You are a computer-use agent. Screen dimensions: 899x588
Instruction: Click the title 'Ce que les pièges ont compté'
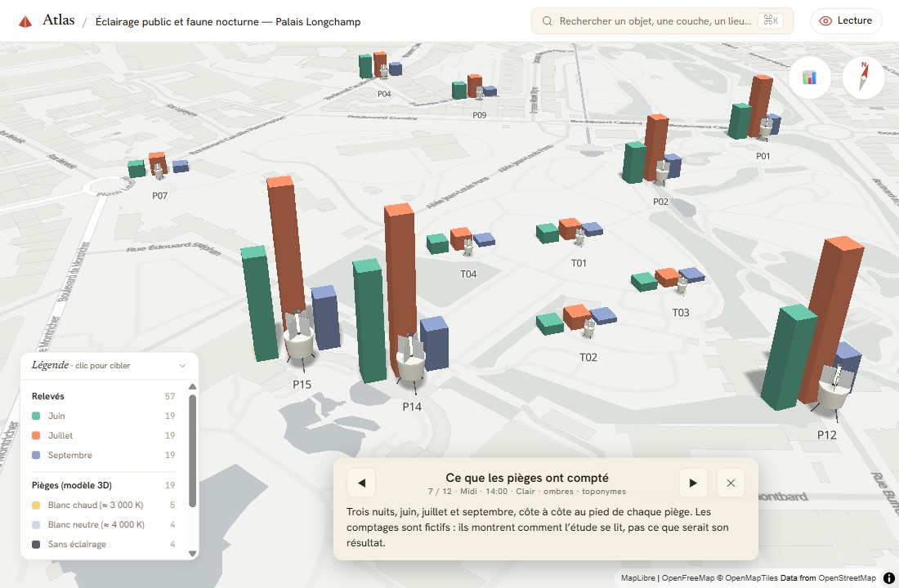click(527, 478)
